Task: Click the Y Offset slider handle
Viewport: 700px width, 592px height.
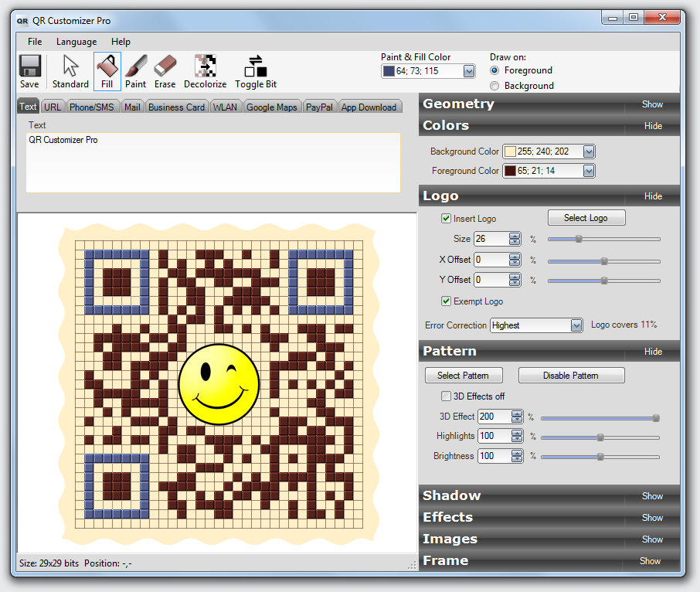Action: click(604, 281)
